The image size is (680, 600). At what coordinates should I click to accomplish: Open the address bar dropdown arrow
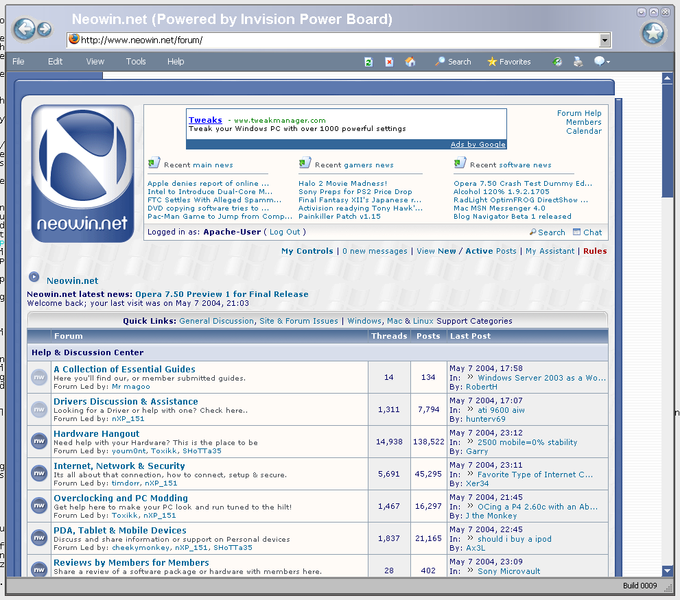pyautogui.click(x=605, y=40)
